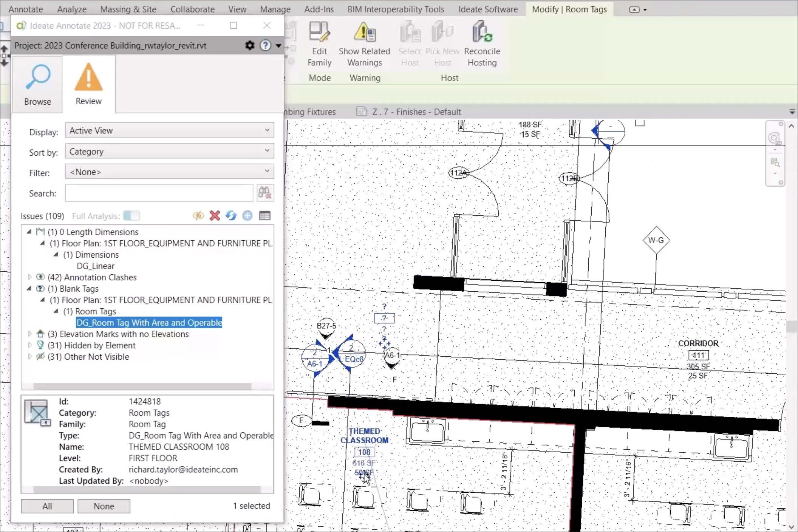Click into the Search input field
Viewport: 798px width, 532px height.
159,193
